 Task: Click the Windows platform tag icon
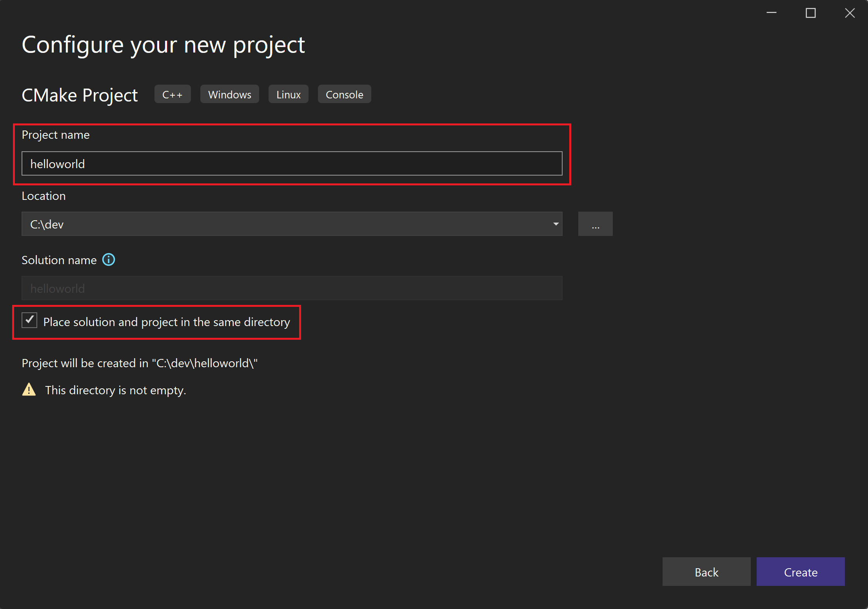(x=229, y=94)
